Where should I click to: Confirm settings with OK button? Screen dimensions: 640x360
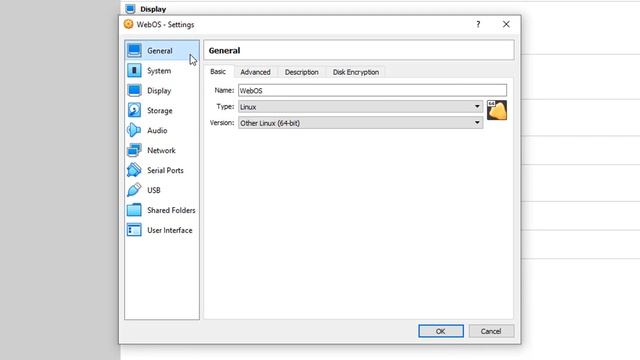pos(441,331)
